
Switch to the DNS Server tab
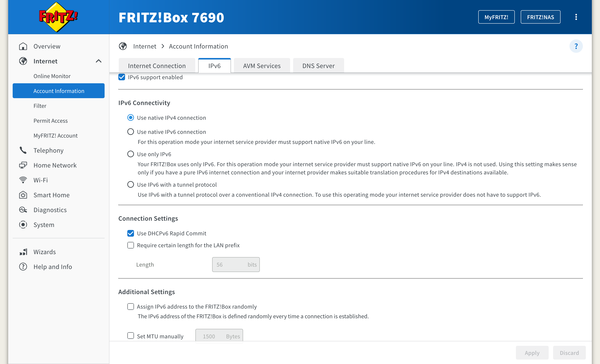pyautogui.click(x=318, y=66)
